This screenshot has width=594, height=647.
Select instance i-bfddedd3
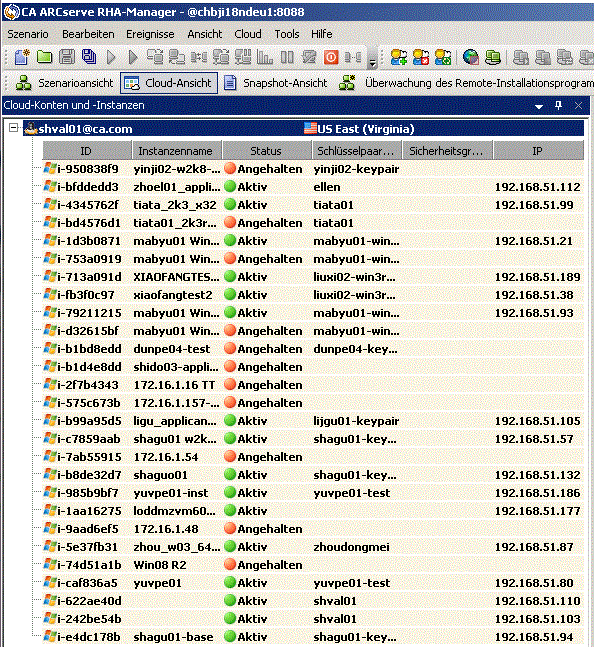coord(88,187)
